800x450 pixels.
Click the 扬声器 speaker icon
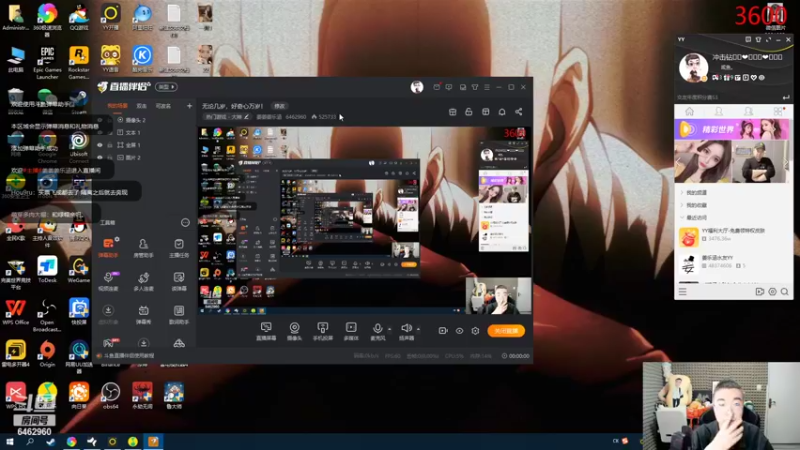click(x=406, y=328)
